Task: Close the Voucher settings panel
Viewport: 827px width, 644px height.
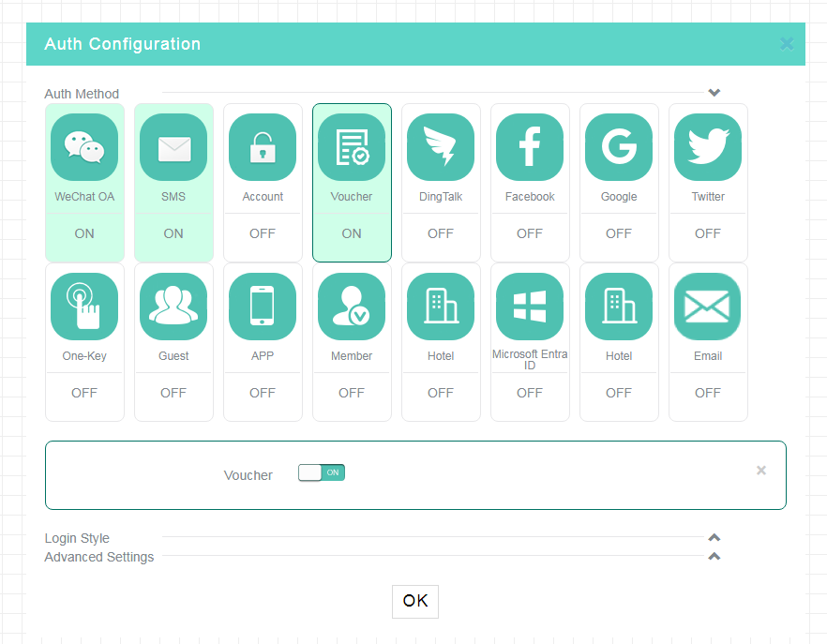Action: tap(761, 470)
